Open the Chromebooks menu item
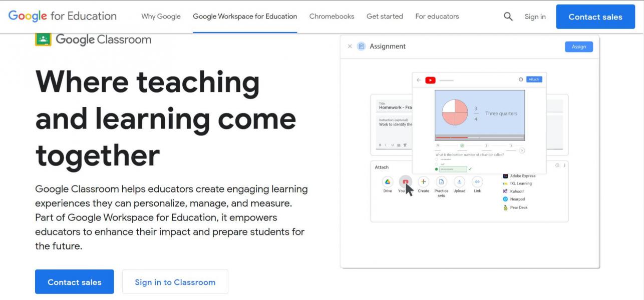This screenshot has width=644, height=300. pyautogui.click(x=331, y=16)
